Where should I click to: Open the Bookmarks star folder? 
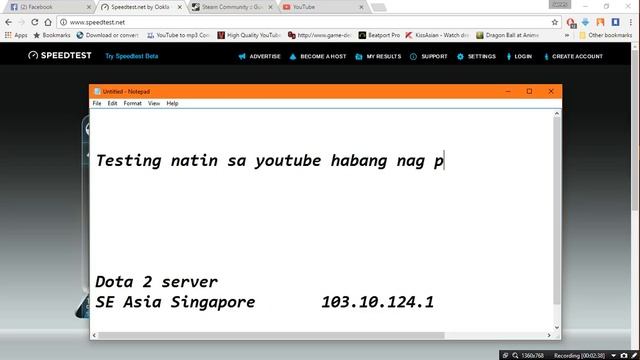point(51,35)
